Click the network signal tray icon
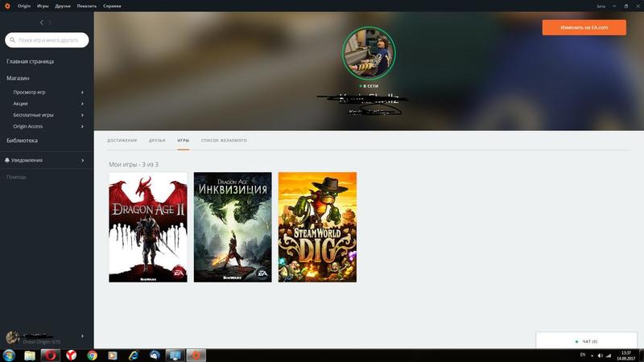Viewport: 644px width, 362px height. click(609, 356)
